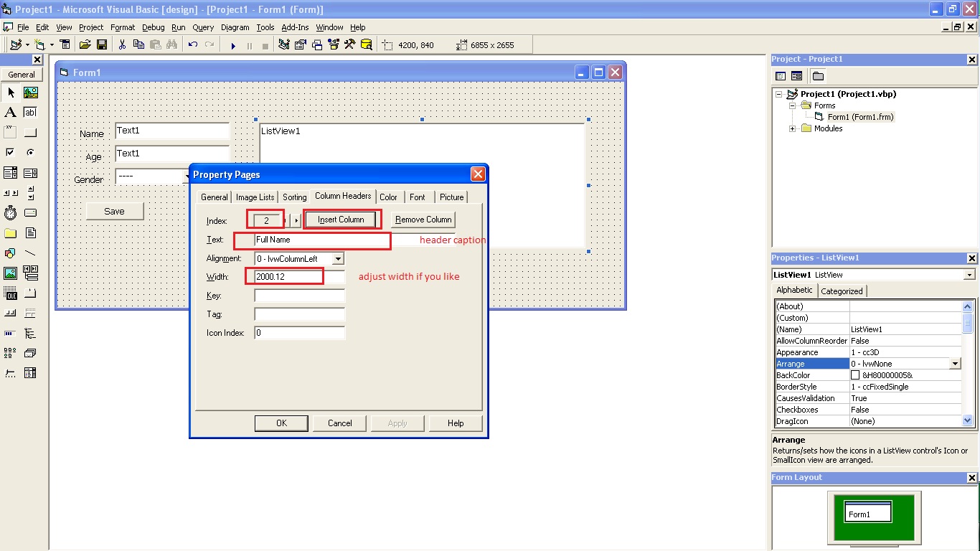
Task: Select the CommandButton tool in the toolbox
Action: 29,131
